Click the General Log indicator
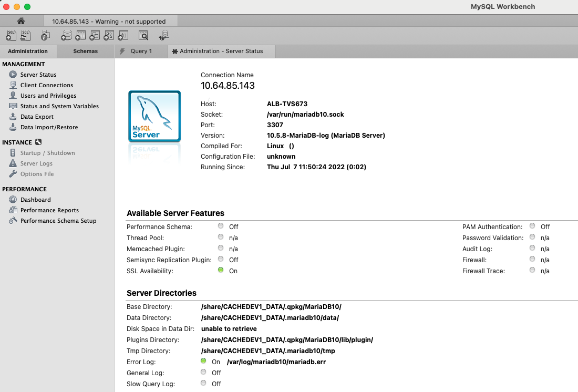This screenshot has width=578, height=392. 203,372
